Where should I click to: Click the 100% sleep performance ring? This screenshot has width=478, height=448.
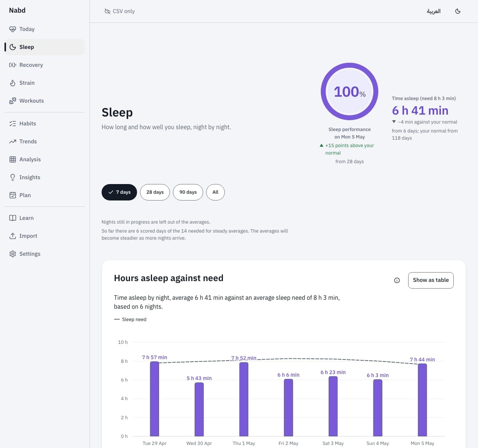350,91
